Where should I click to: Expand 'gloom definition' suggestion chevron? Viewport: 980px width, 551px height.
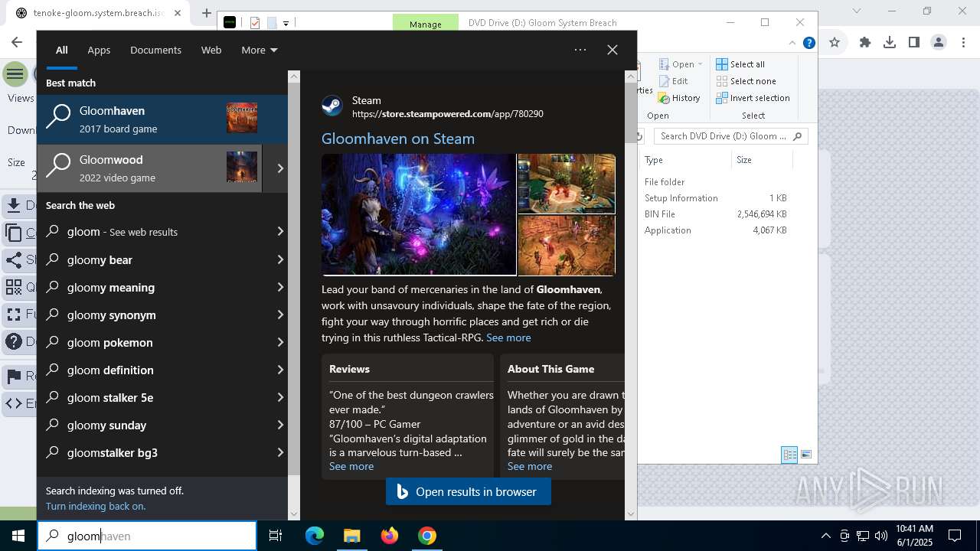(x=280, y=370)
